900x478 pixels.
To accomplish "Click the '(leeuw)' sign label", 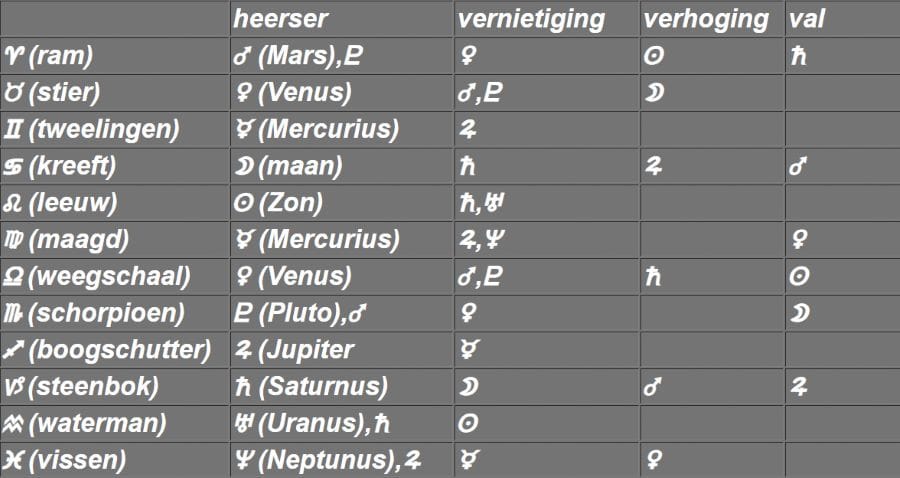I will click(x=73, y=204).
